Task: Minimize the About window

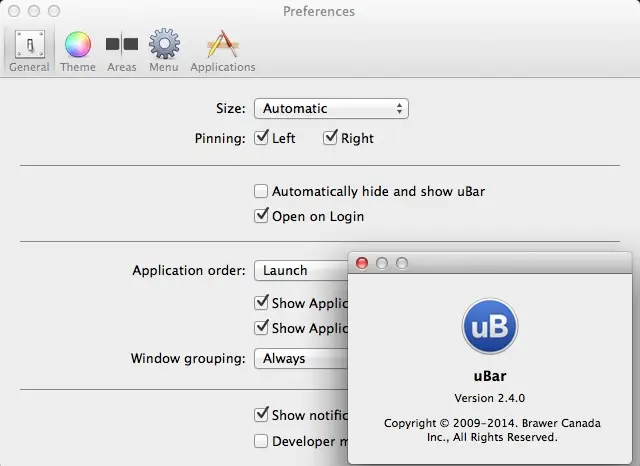Action: [x=382, y=263]
